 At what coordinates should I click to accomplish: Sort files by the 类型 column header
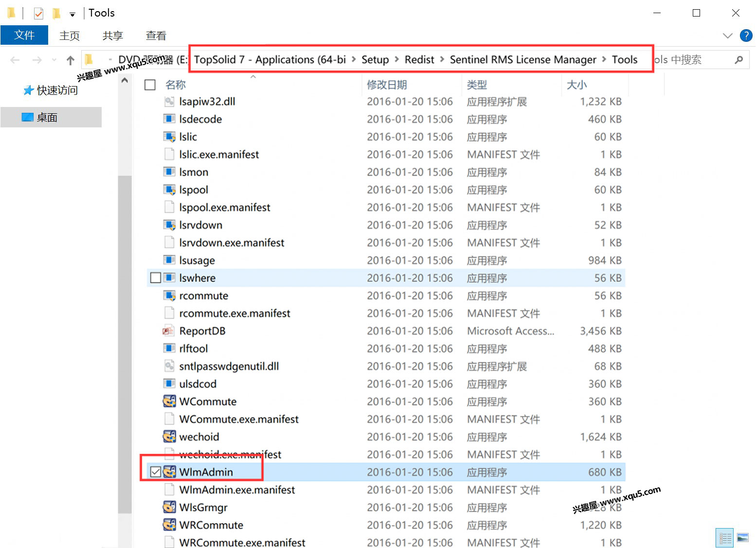coord(477,85)
